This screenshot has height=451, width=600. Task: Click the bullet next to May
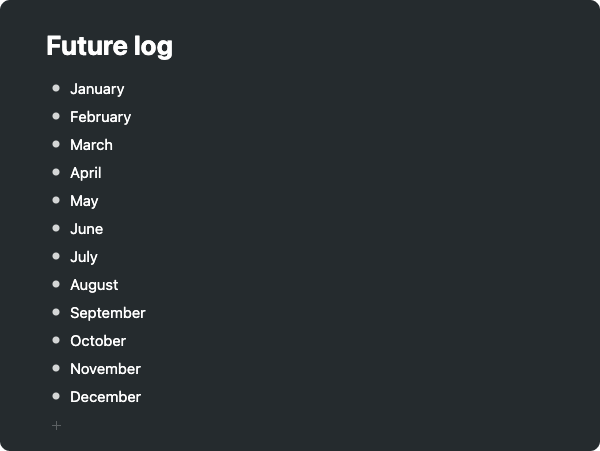[x=56, y=200]
